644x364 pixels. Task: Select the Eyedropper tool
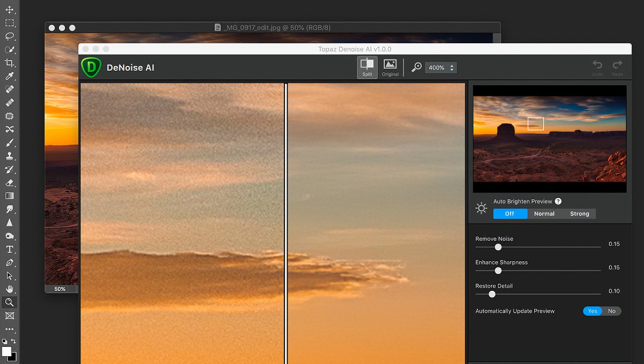(9, 76)
